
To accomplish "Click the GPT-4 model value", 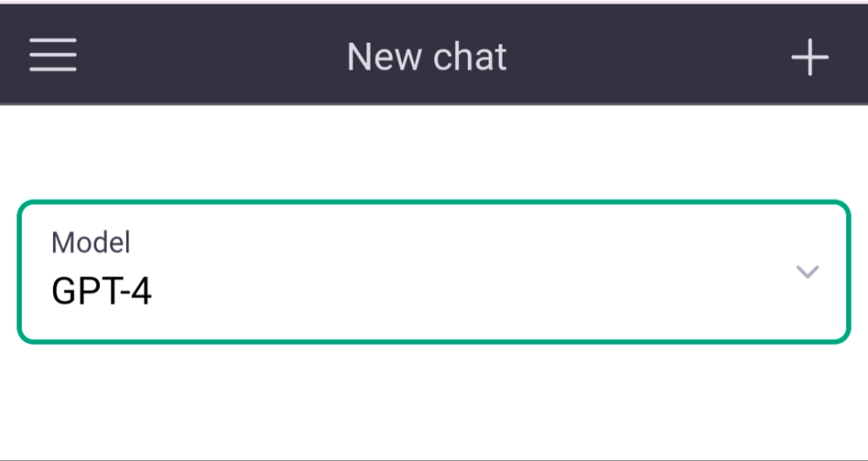I will click(x=102, y=292).
